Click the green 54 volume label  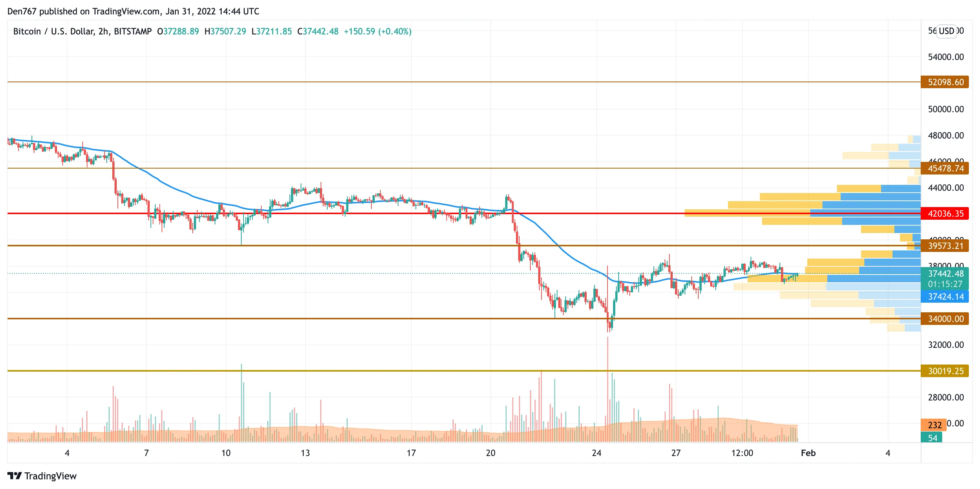(x=932, y=438)
